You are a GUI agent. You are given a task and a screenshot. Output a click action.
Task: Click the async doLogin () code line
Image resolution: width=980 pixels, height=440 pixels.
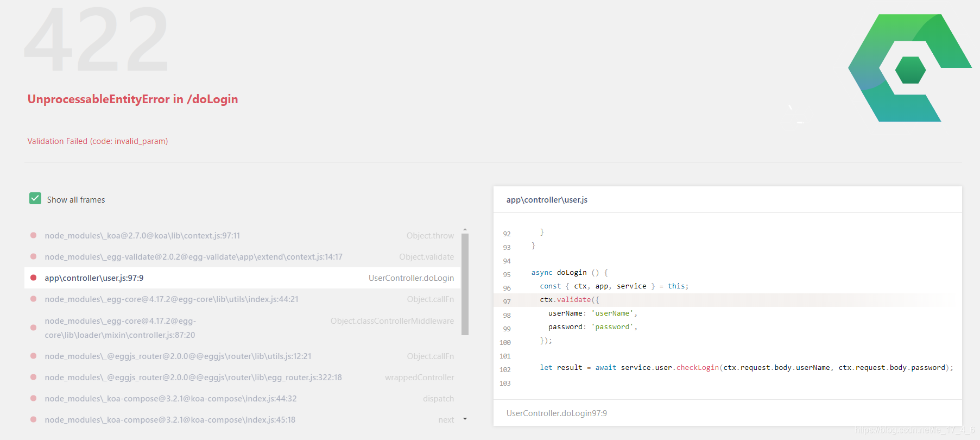tap(570, 273)
